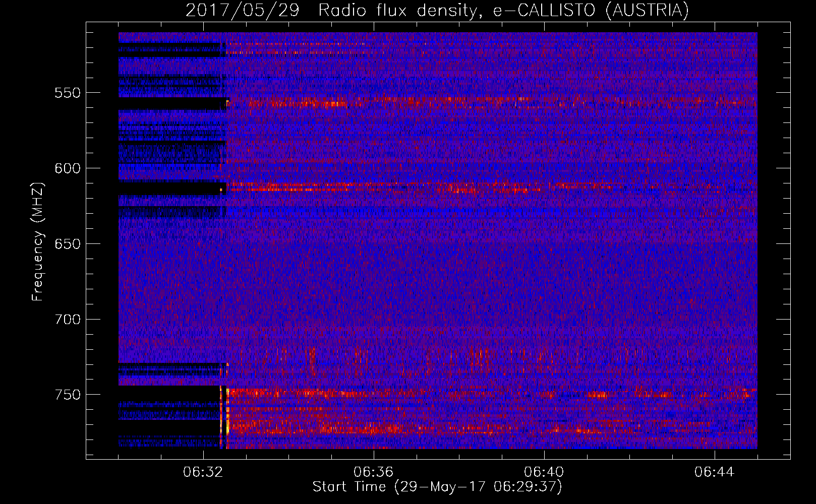Click the 'Start Time (29-May-17 06:29:37)' label

[437, 487]
